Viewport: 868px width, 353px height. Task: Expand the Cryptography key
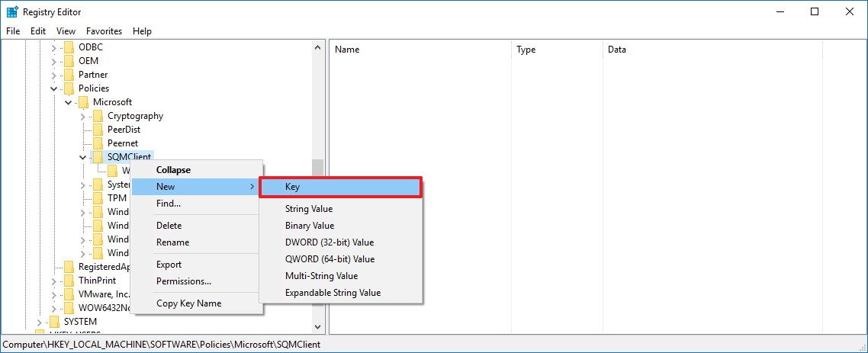[83, 116]
